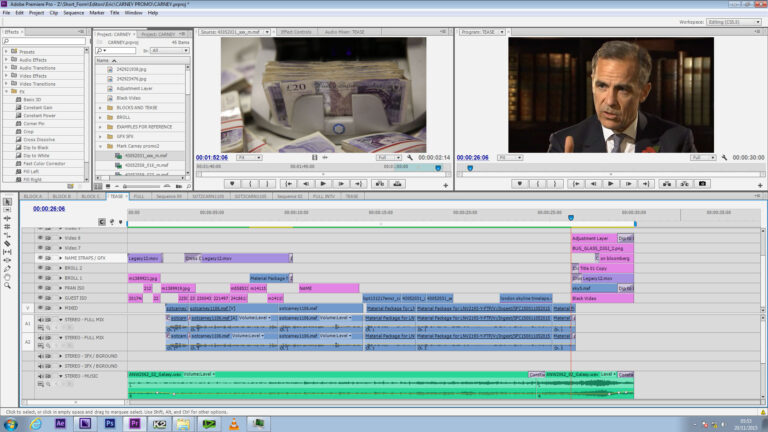Select Fast Color Corrector effect
The height and width of the screenshot is (432, 768).
tap(44, 164)
